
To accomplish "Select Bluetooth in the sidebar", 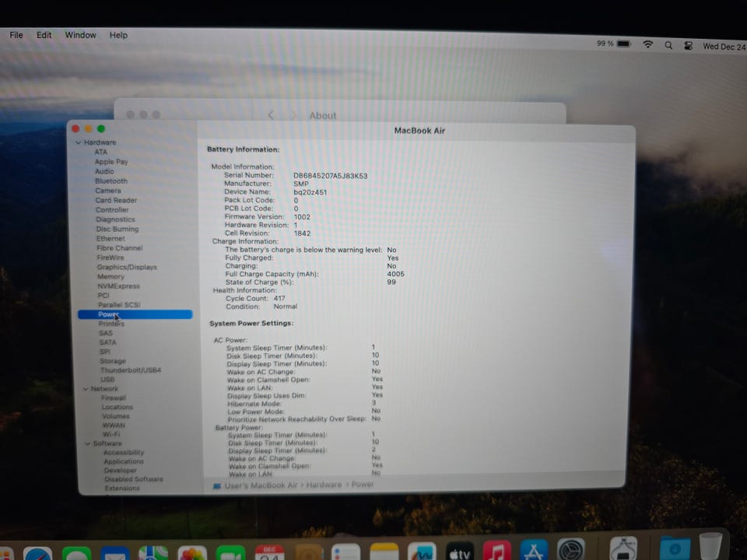I will [x=111, y=181].
